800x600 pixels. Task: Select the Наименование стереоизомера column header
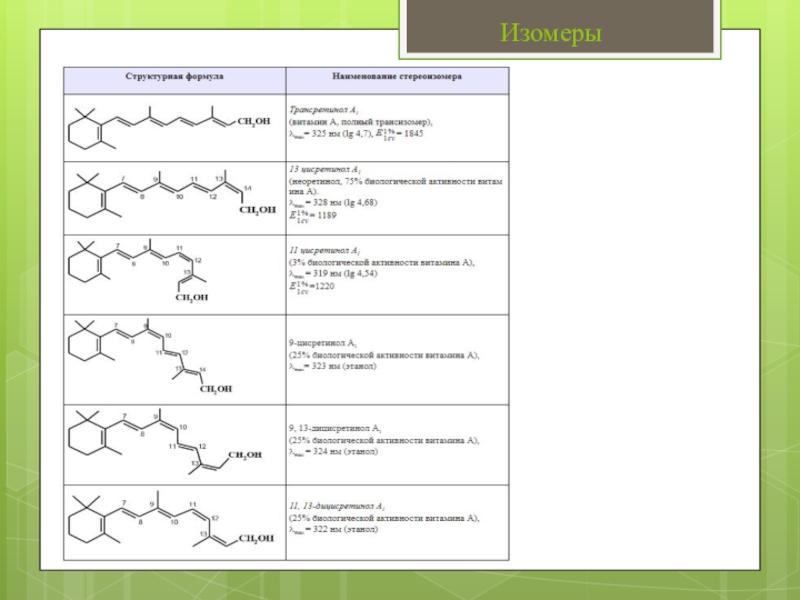click(397, 77)
